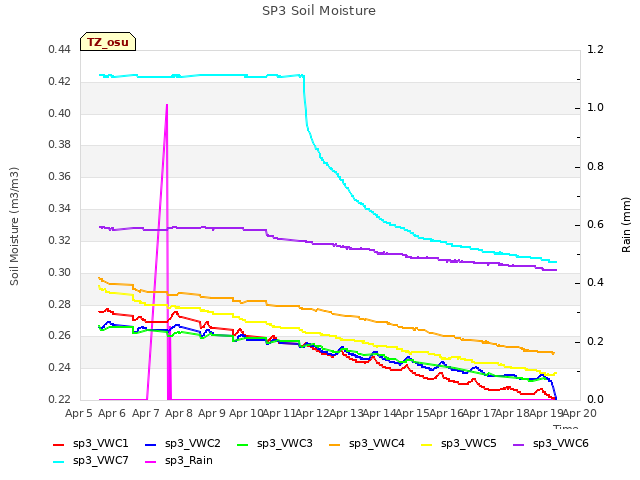Click the sp3_VWC6 legend label
640x480 pixels.
click(560, 444)
